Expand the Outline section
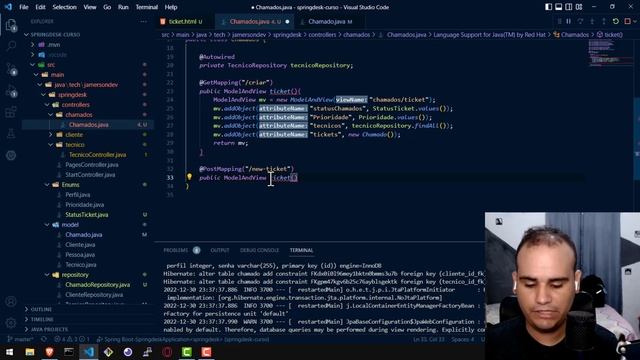The width and height of the screenshot is (640, 360). point(41,309)
